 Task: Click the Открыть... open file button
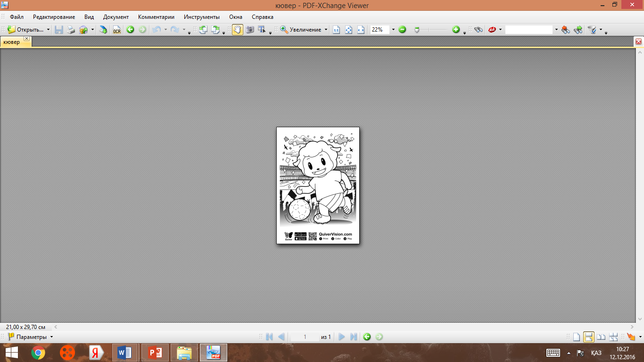pyautogui.click(x=26, y=30)
